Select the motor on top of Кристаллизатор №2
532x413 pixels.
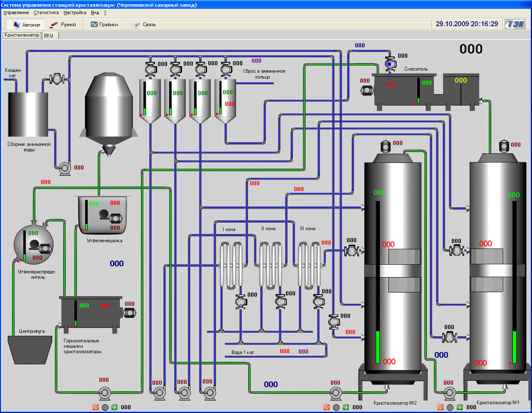[386, 146]
